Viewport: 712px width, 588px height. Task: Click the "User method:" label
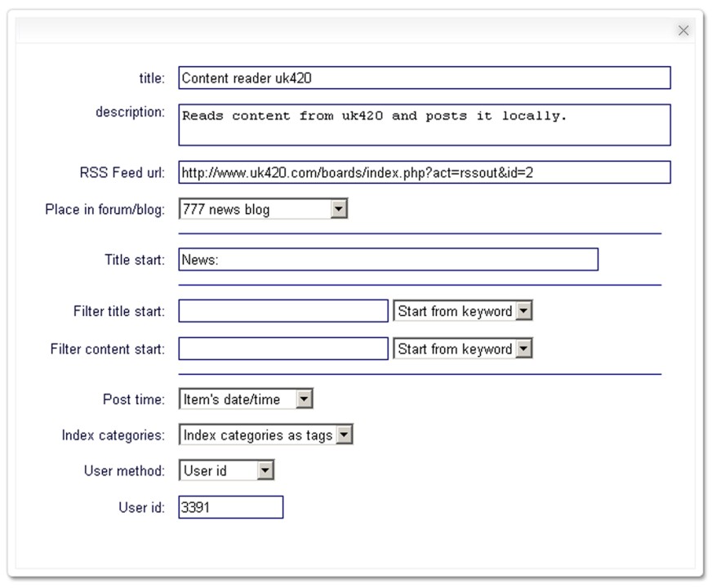pyautogui.click(x=124, y=470)
